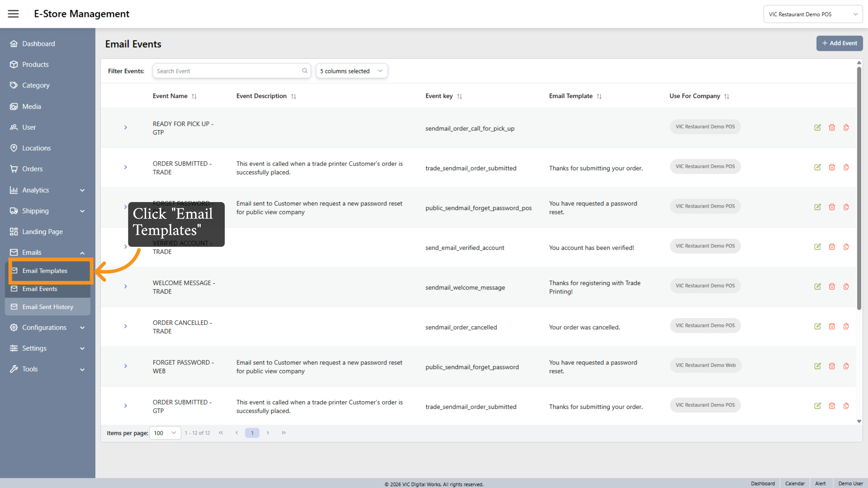Open Calendar from the bottom status bar
Screen dimensions: 868x488
tap(795, 484)
